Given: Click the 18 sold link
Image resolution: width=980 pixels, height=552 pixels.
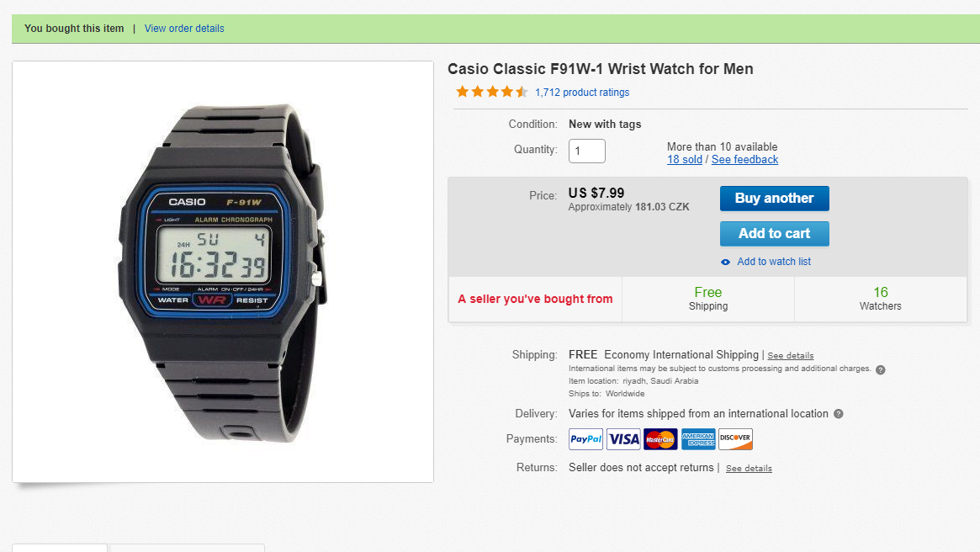Looking at the screenshot, I should pyautogui.click(x=685, y=159).
